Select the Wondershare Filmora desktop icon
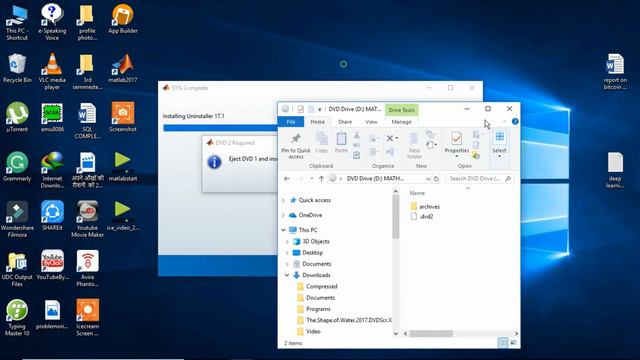Viewport: 640px width, 360px height. pyautogui.click(x=17, y=220)
